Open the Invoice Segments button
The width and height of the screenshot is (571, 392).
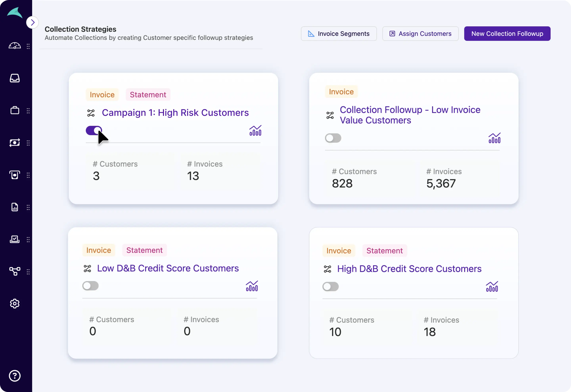coord(339,34)
